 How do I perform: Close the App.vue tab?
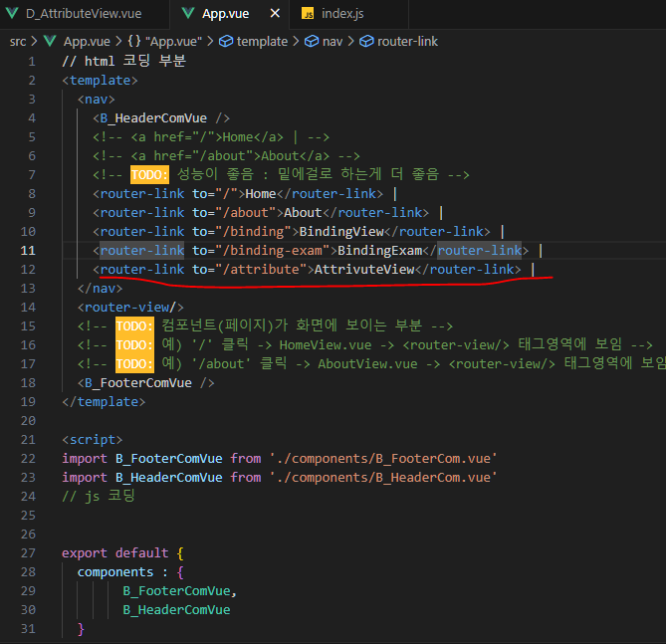click(275, 13)
